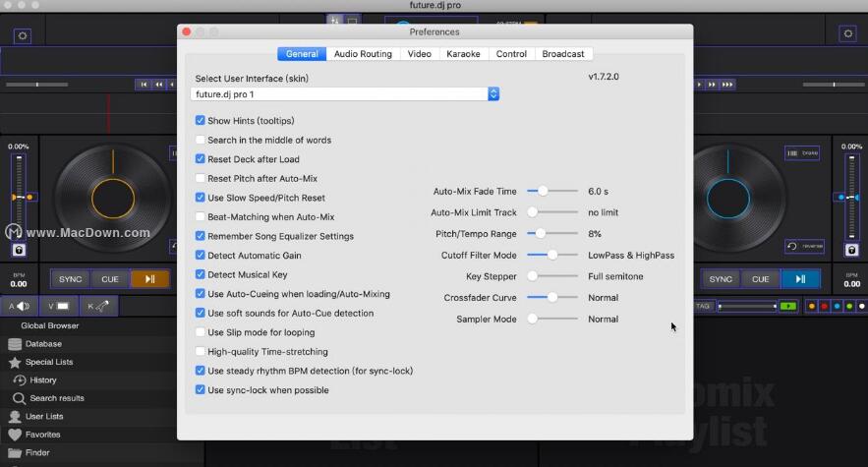Click left deck skip-to-start button
Screen dimensions: 868x467
pyautogui.click(x=144, y=85)
